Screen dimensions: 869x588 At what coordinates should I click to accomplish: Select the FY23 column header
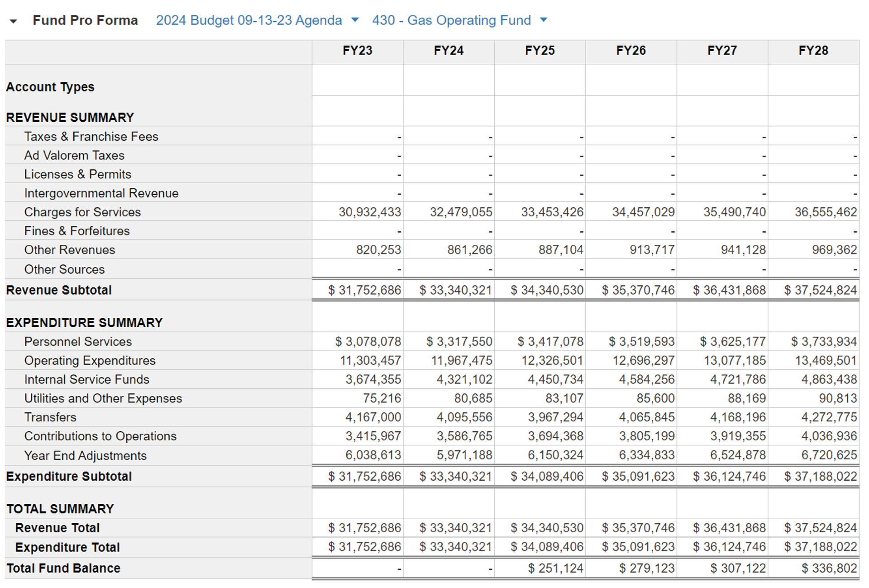357,51
